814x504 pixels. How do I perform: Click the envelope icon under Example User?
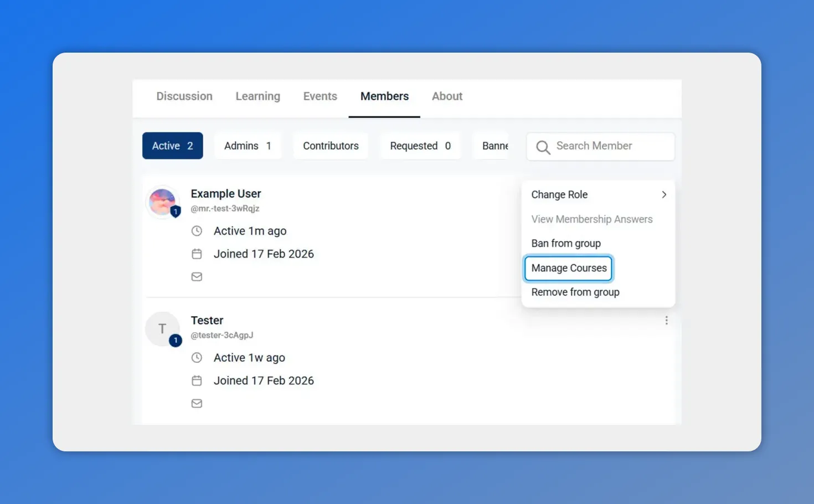coord(197,276)
